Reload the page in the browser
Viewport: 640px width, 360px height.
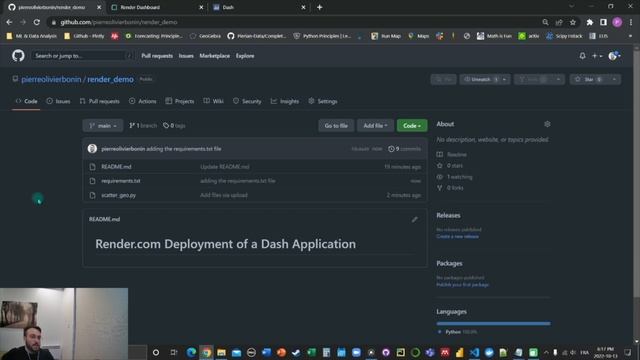37,22
